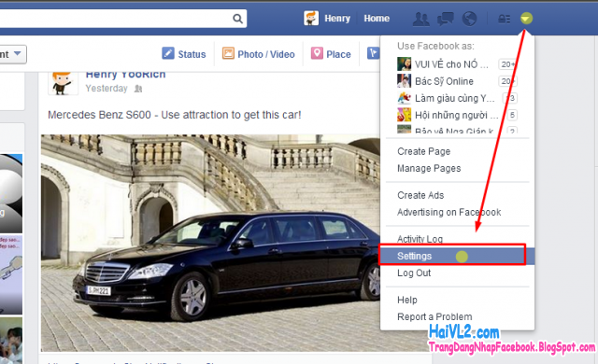Click the Photo / Video picture icon
This screenshot has height=364, width=598.
coord(228,53)
